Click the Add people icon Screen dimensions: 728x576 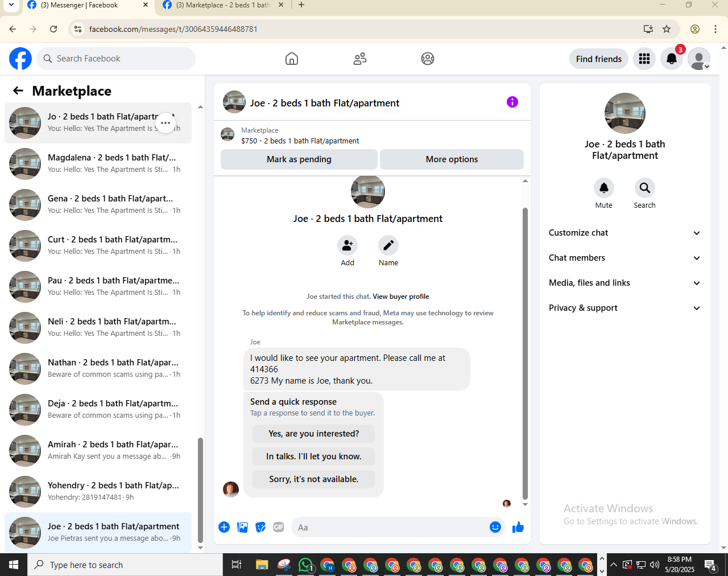[x=348, y=245]
